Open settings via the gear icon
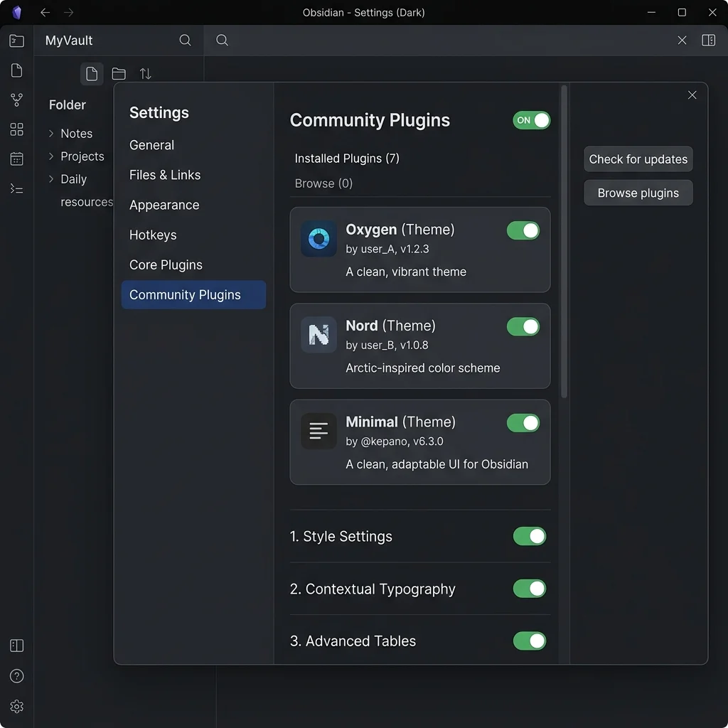Image resolution: width=728 pixels, height=728 pixels. coord(17,707)
